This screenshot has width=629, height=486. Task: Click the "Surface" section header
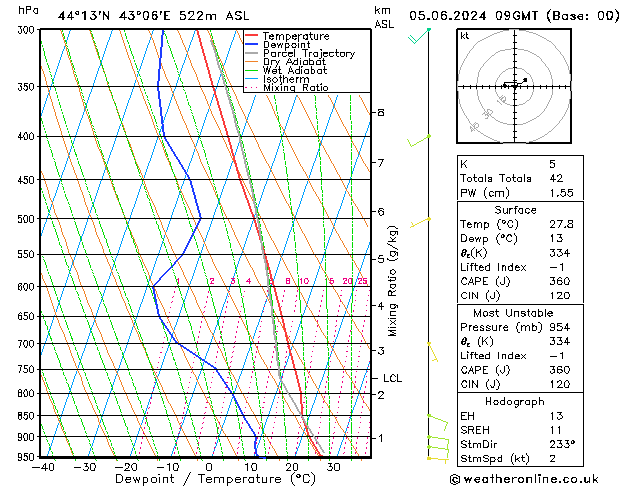click(x=515, y=210)
